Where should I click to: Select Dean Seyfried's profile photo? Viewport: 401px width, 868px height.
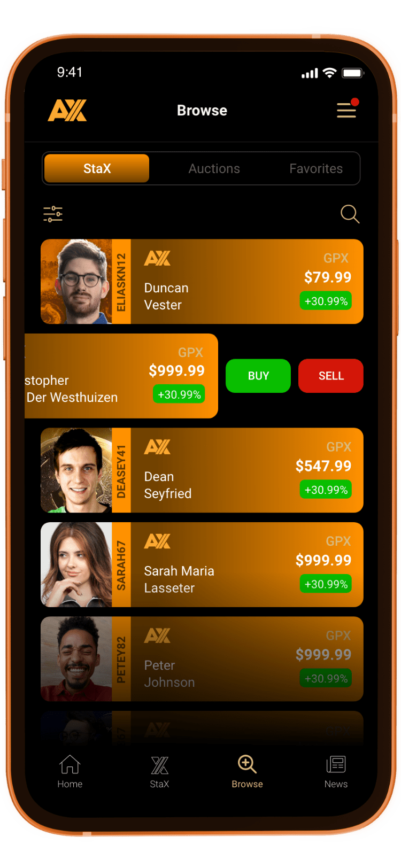pyautogui.click(x=76, y=470)
